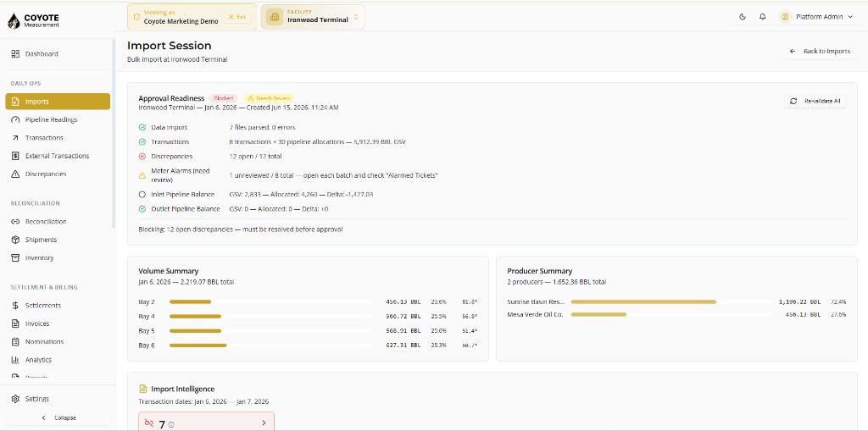The image size is (868, 431).
Task: Open Pipeline Readings page
Action: coord(58,119)
